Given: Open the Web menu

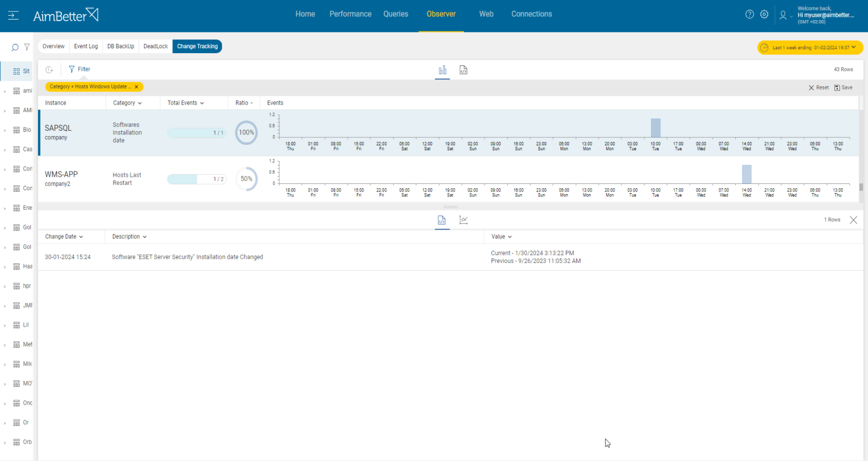Looking at the screenshot, I should click(x=486, y=14).
